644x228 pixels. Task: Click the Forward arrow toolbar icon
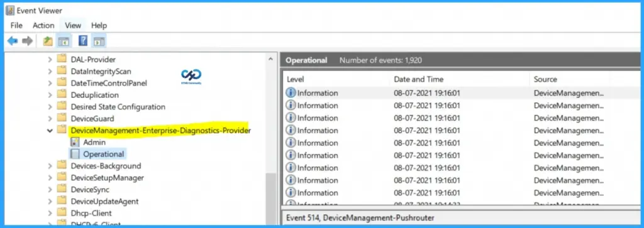click(x=27, y=41)
